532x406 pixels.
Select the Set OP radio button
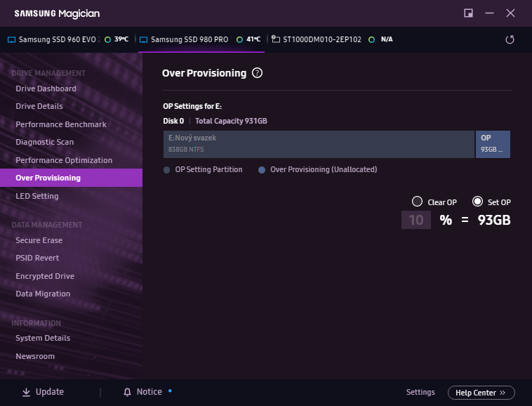click(477, 202)
